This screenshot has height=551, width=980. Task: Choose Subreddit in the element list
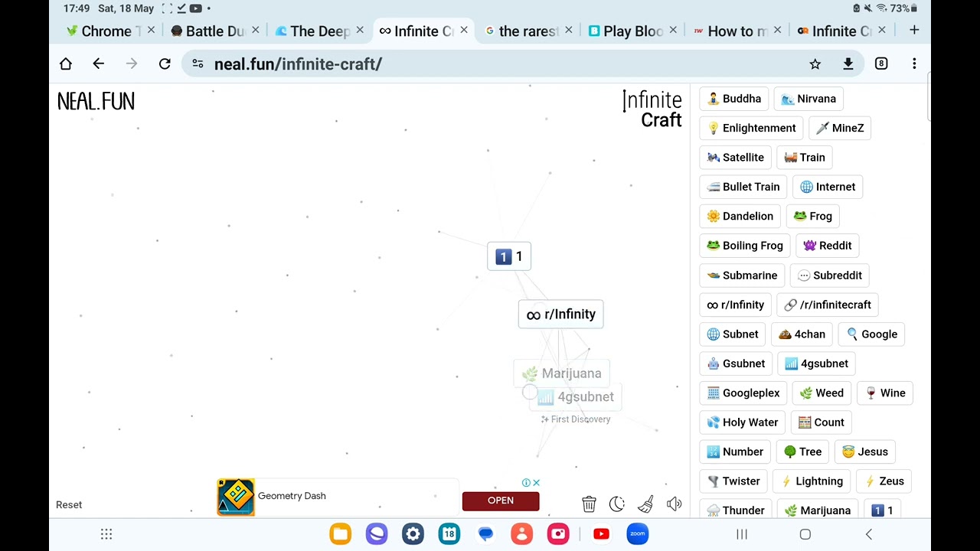(830, 275)
